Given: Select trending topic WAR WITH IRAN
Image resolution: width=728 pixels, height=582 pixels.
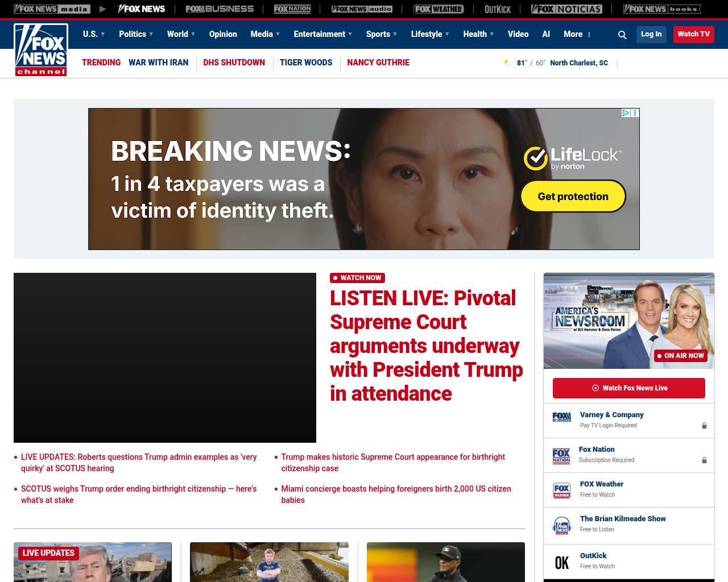Looking at the screenshot, I should pyautogui.click(x=158, y=63).
